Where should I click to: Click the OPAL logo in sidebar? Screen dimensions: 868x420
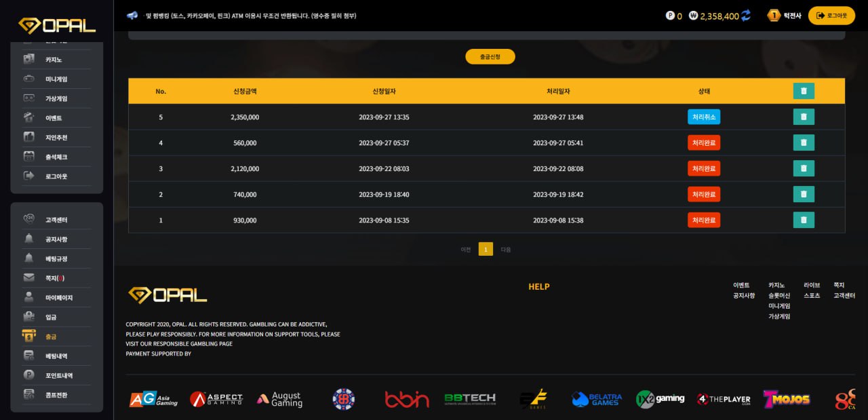[57, 26]
